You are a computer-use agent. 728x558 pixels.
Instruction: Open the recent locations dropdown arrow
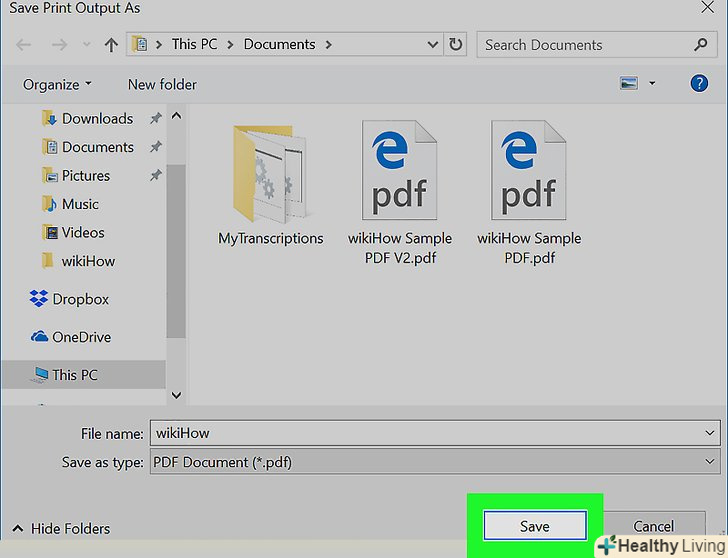coord(86,45)
